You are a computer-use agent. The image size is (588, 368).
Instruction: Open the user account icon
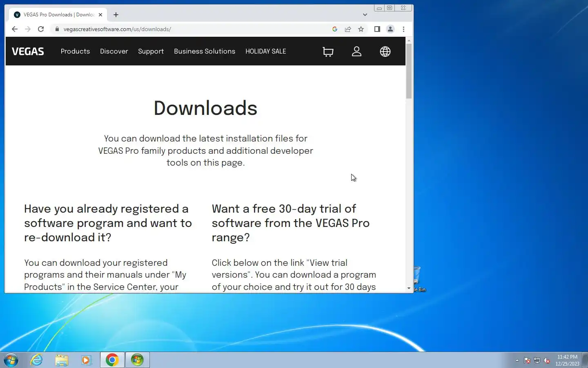coord(356,52)
